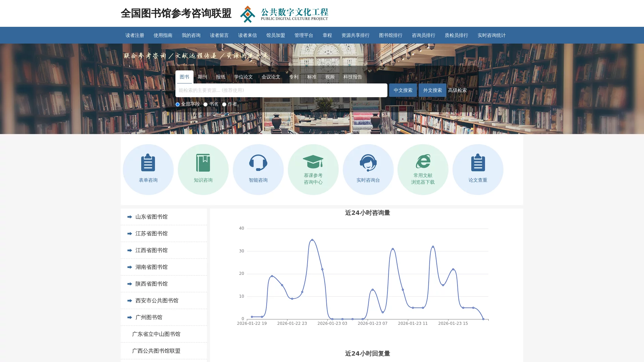The image size is (644, 362).
Task: Click the 慕课参考咨询中心 graduation cap icon
Action: pyautogui.click(x=313, y=162)
